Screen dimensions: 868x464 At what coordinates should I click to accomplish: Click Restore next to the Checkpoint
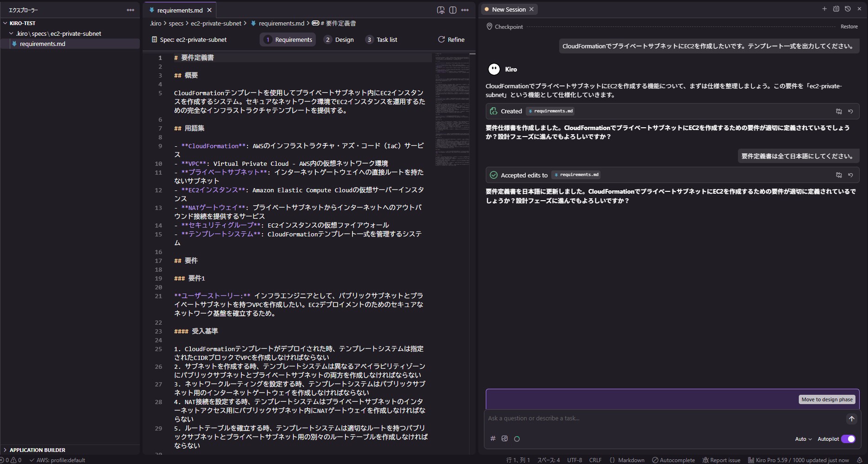(x=848, y=26)
